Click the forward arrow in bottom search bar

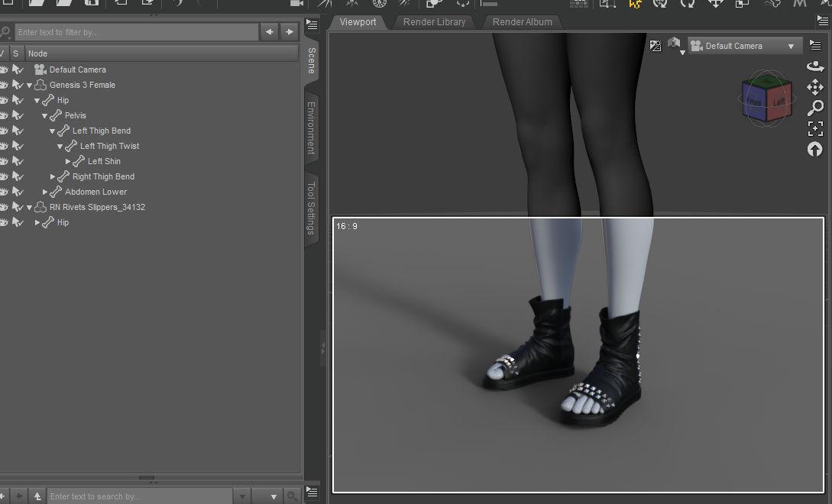[19, 496]
